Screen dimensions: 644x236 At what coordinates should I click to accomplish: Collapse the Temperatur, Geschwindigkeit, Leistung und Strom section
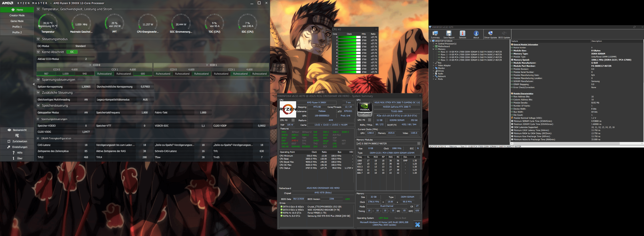[38, 9]
